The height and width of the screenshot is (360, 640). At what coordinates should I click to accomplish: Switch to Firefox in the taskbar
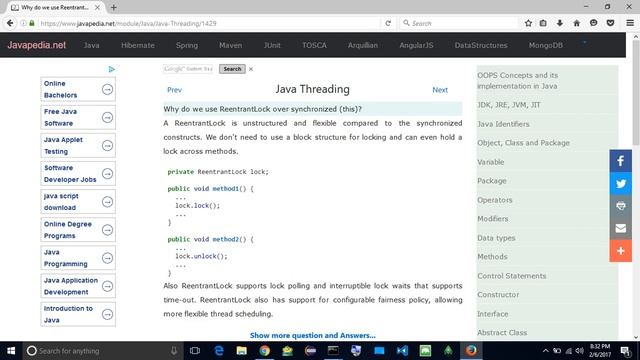[471, 351]
